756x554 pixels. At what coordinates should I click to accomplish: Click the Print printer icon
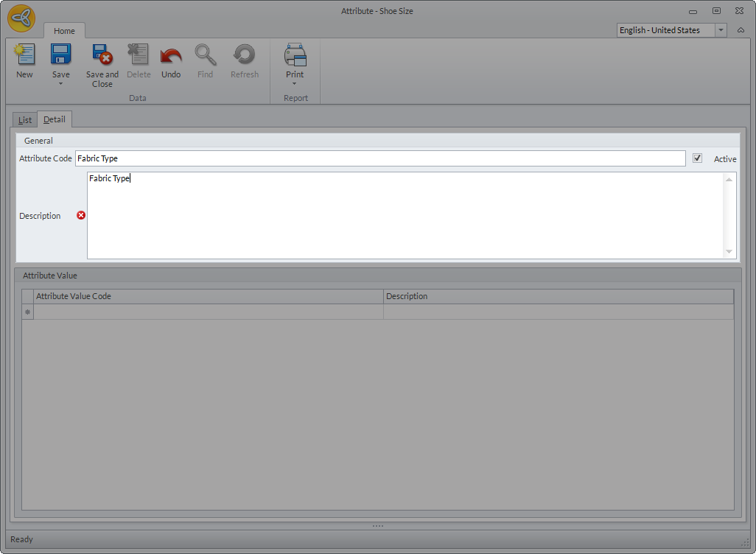point(295,55)
